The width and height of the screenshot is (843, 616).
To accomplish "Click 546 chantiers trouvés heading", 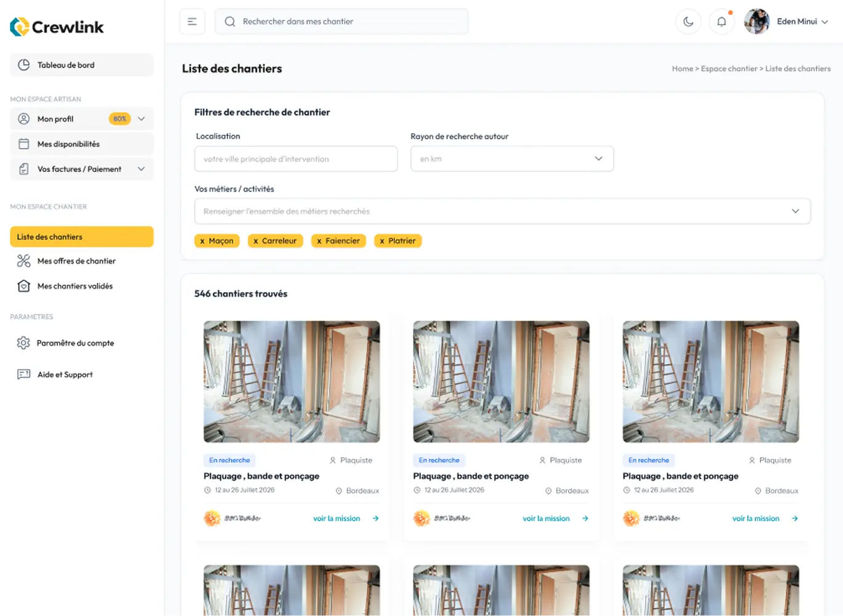I will coord(241,294).
